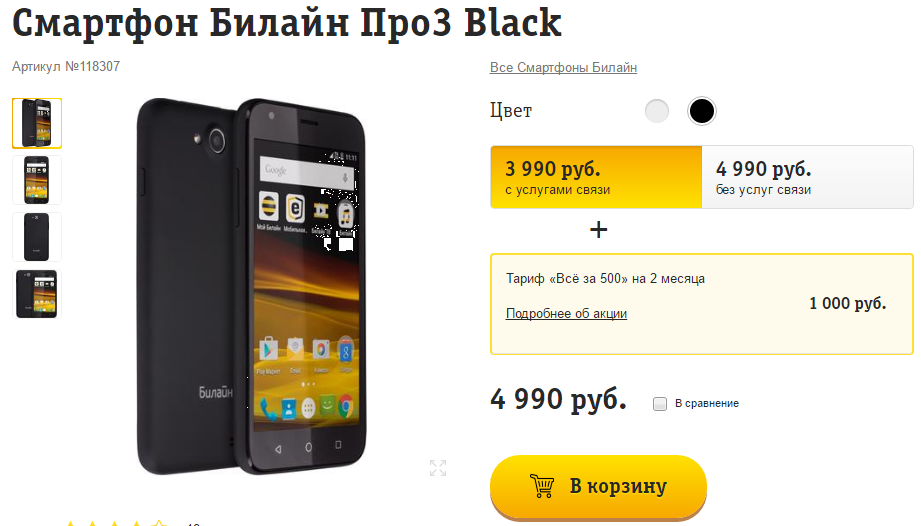Click the product title 'Смартфон Билайн Про3 Black'
This screenshot has width=921, height=526.
(x=287, y=23)
